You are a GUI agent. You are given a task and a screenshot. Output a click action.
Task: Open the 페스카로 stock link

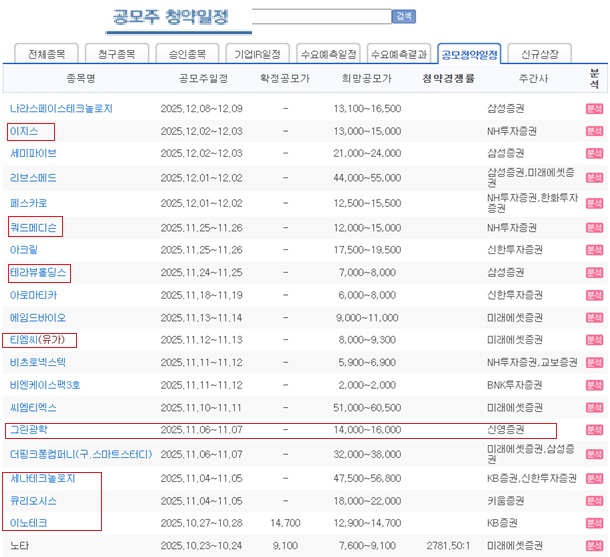point(28,203)
